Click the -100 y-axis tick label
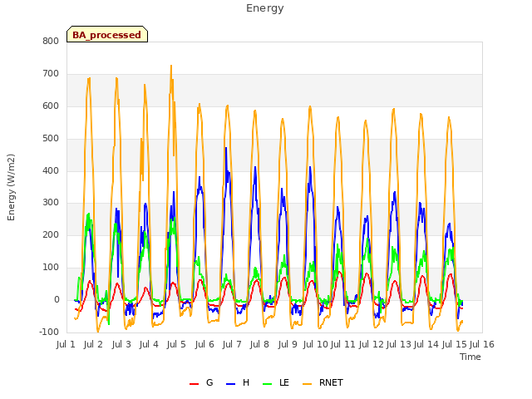 coord(49,332)
